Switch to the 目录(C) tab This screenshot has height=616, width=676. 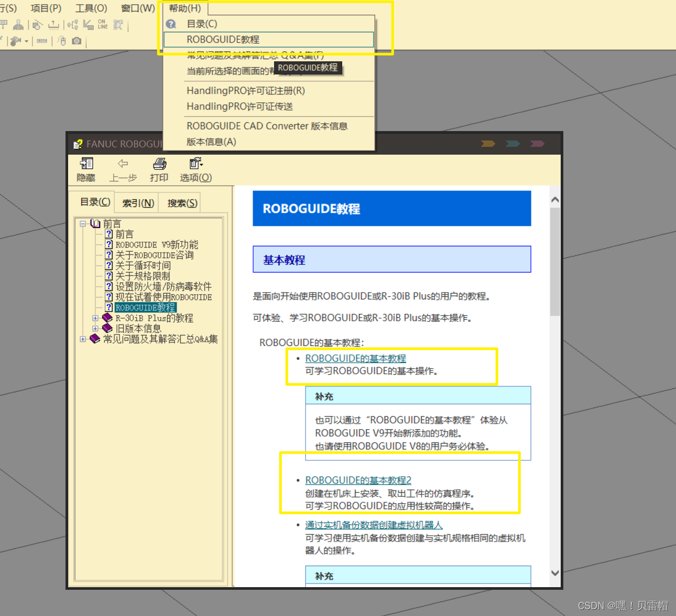click(95, 202)
